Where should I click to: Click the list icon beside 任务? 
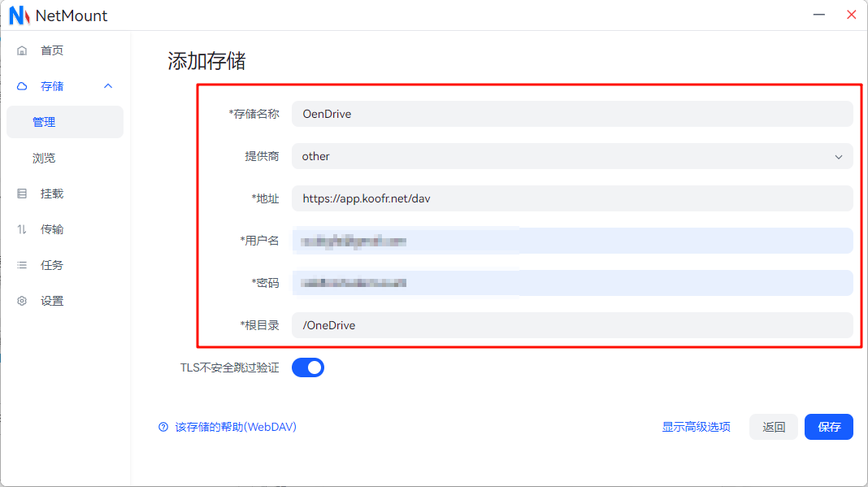(22, 265)
